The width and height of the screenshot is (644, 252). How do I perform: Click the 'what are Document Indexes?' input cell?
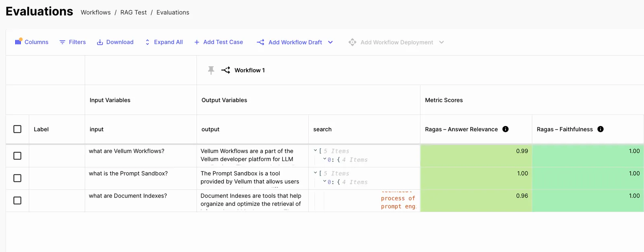pyautogui.click(x=140, y=200)
